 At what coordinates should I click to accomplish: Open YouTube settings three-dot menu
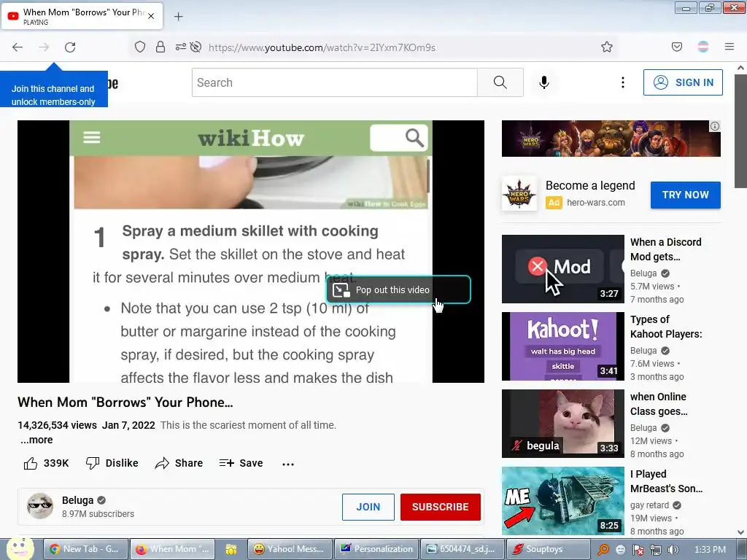[623, 82]
